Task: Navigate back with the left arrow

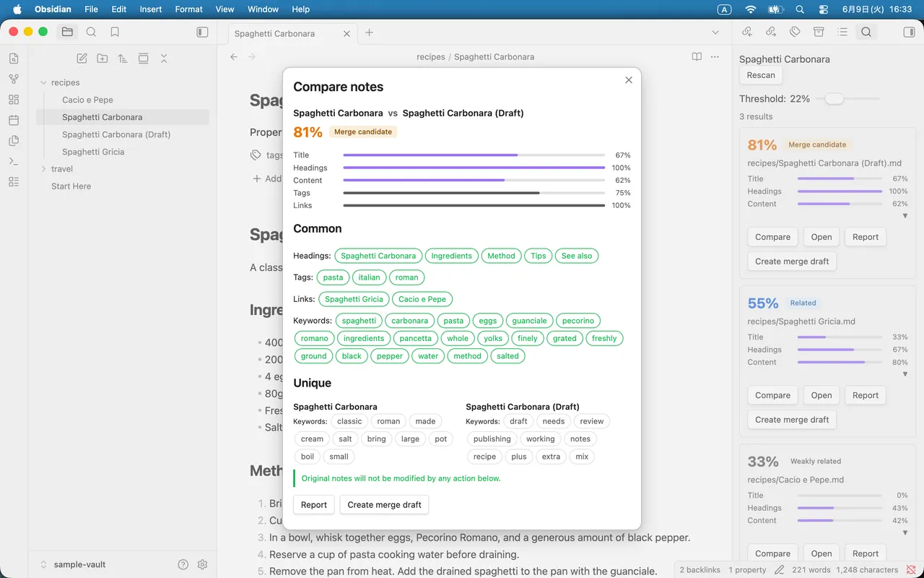Action: pyautogui.click(x=234, y=56)
